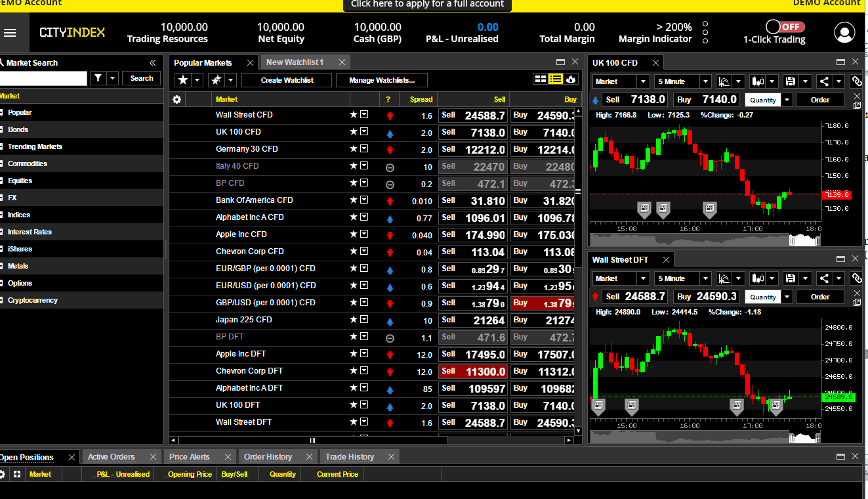
Task: Click the Create Watchlist button
Action: point(287,80)
